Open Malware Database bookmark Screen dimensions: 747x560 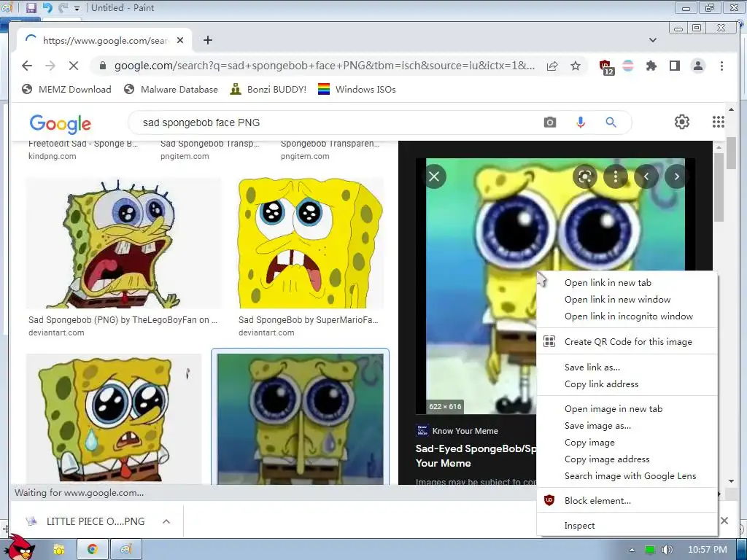point(171,90)
